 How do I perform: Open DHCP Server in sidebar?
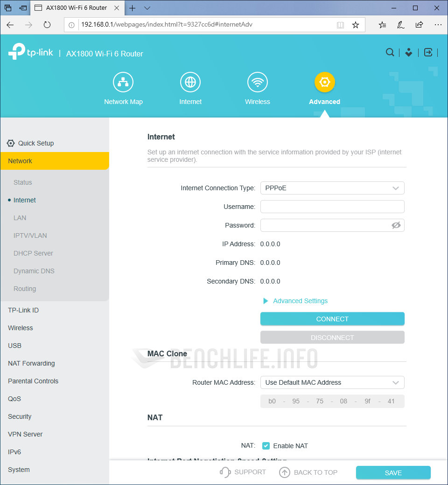tap(33, 253)
